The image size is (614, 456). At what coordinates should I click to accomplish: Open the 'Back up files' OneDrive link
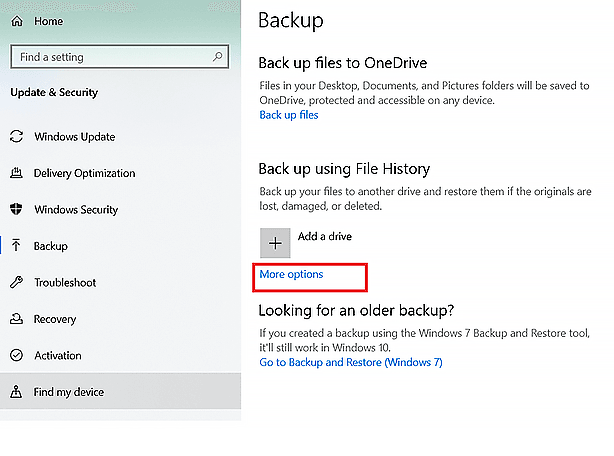click(x=288, y=115)
